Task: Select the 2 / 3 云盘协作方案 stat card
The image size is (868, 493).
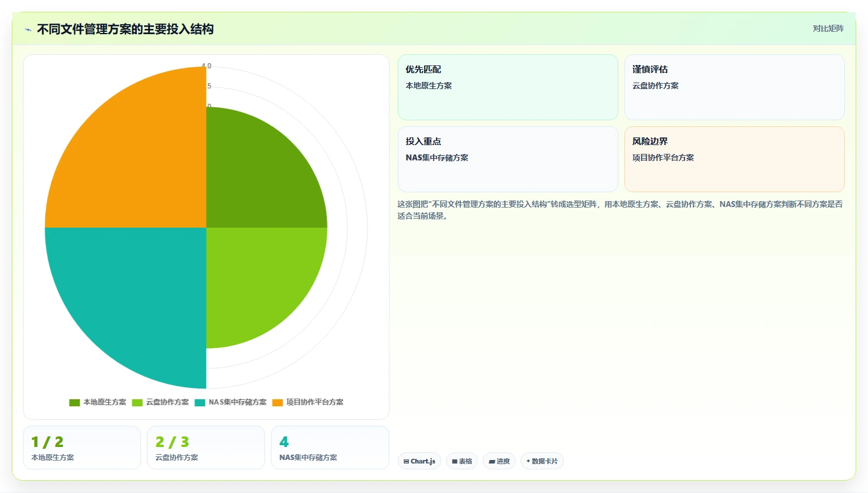Action: [206, 448]
